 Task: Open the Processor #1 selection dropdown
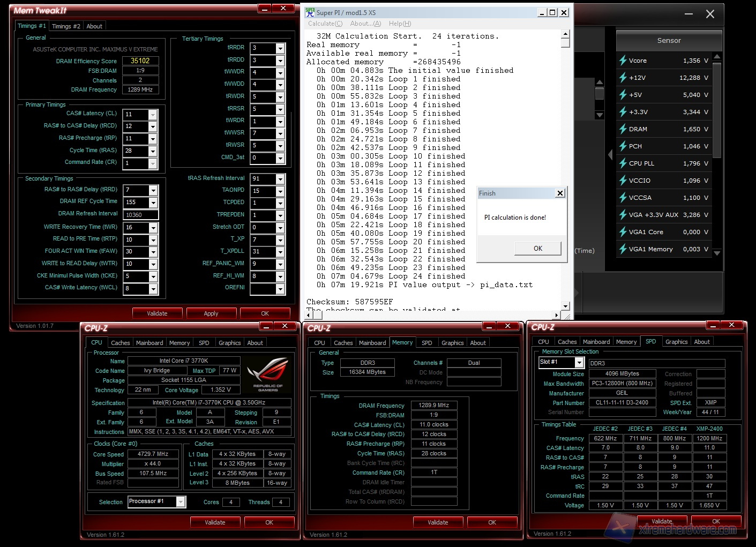181,502
